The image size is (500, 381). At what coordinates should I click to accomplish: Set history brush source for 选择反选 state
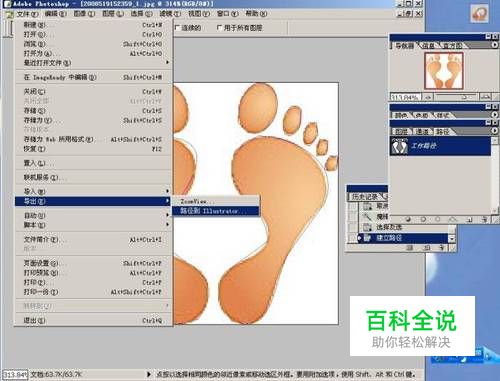point(352,227)
